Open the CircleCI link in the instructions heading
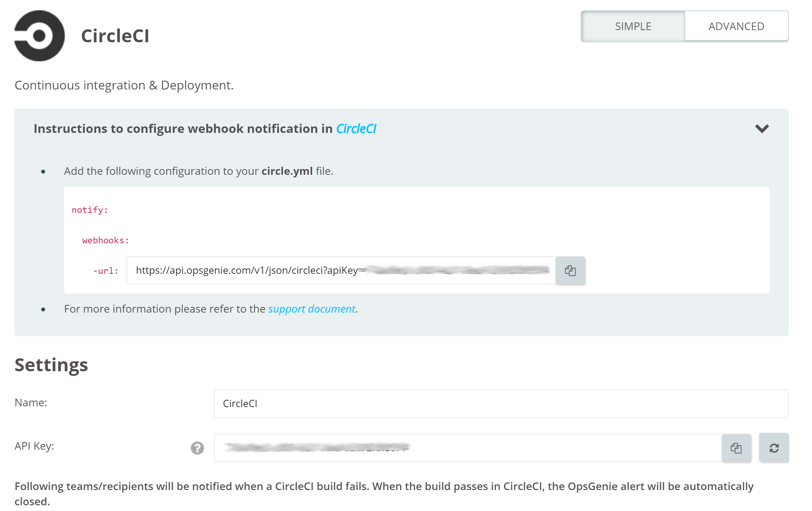Image resolution: width=812 pixels, height=511 pixels. 356,128
